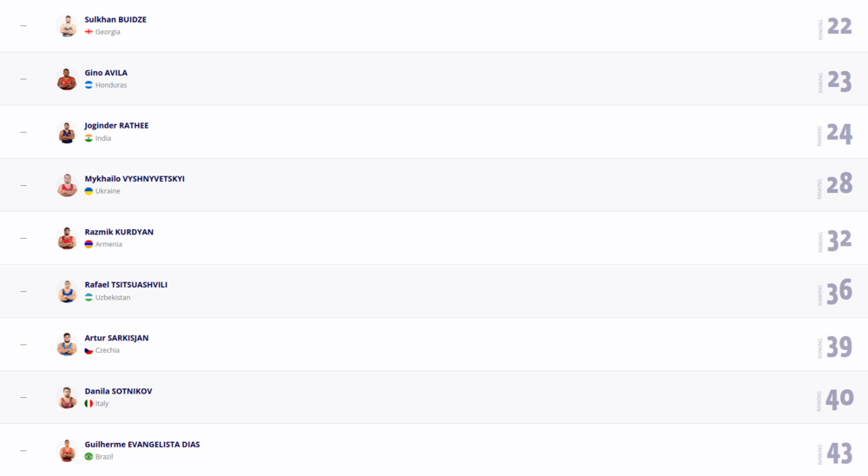Click the Uzbekistan flag icon
868x476 pixels.
[89, 297]
